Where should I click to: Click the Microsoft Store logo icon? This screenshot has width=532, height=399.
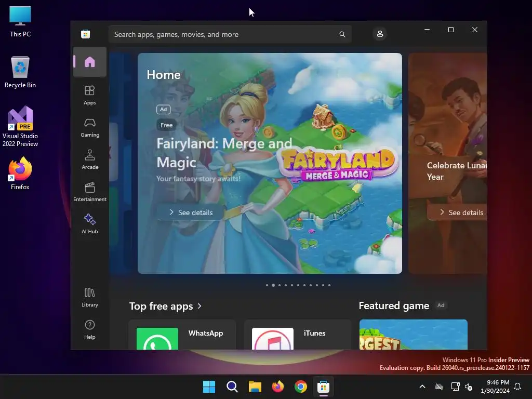pos(86,34)
